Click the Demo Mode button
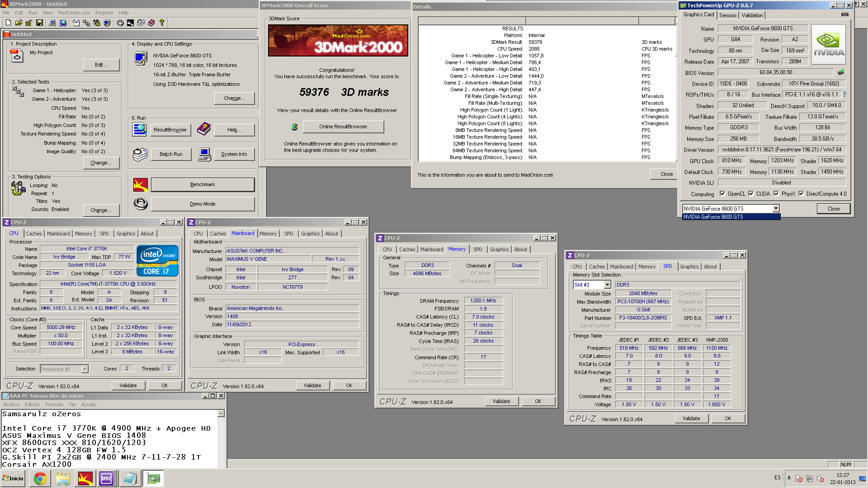Viewport: 868px width, 488px height. pyautogui.click(x=203, y=204)
